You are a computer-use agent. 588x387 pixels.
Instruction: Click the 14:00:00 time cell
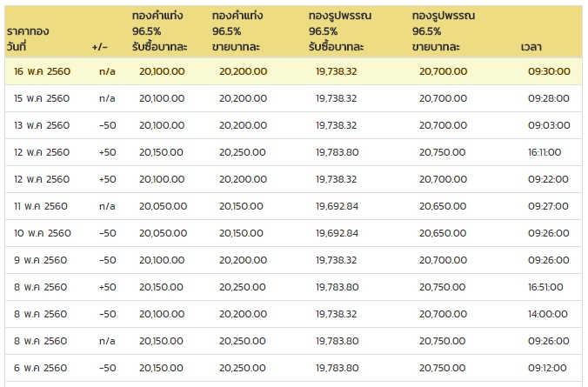[x=548, y=314]
